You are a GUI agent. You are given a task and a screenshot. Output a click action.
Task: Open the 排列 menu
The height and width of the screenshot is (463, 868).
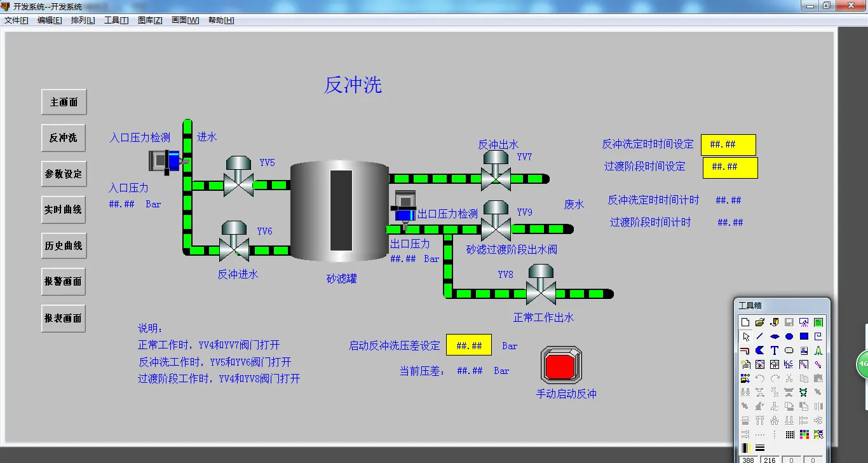point(82,20)
